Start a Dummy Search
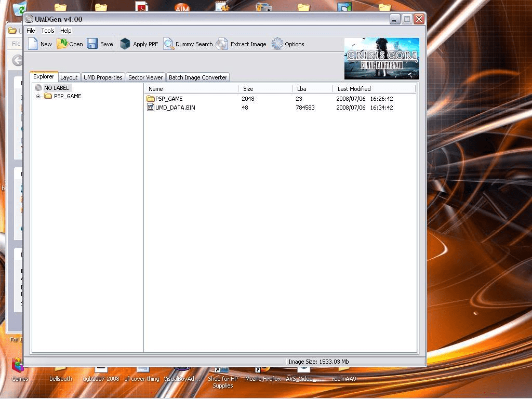 pos(188,44)
